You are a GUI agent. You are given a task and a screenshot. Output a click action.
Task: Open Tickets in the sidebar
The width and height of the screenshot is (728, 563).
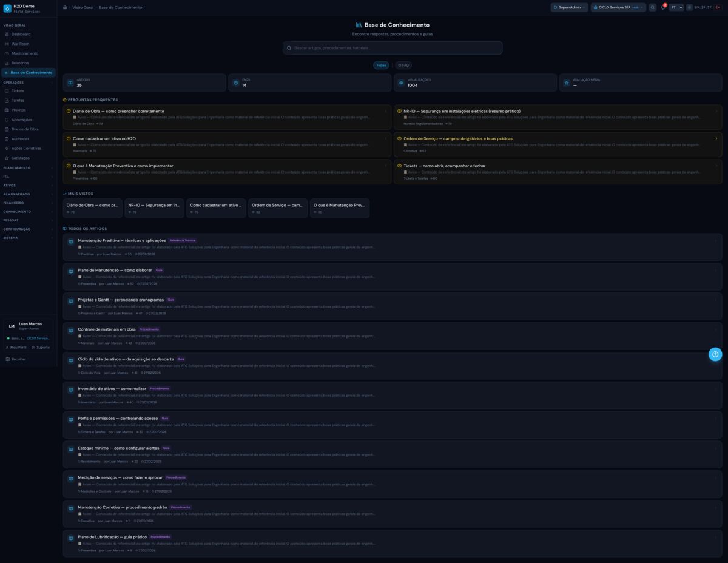[x=29, y=91]
